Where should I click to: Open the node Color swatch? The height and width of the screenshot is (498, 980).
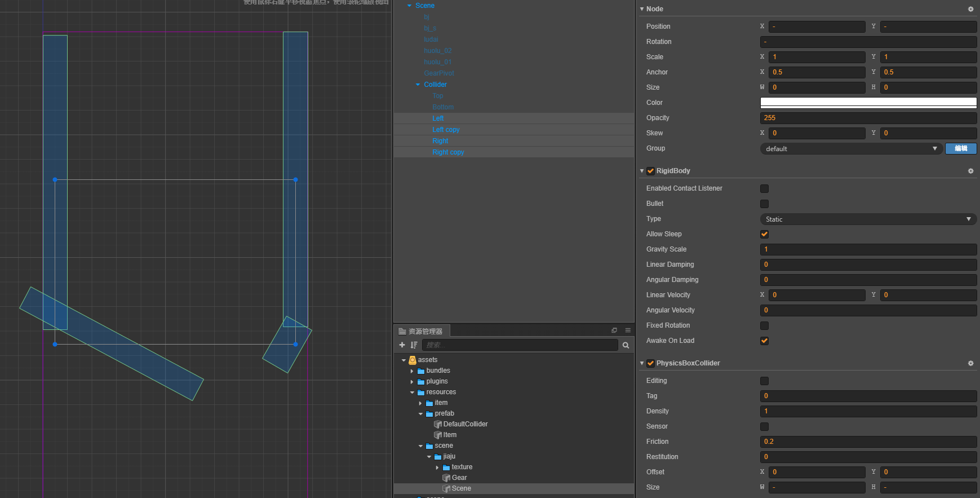pos(868,102)
